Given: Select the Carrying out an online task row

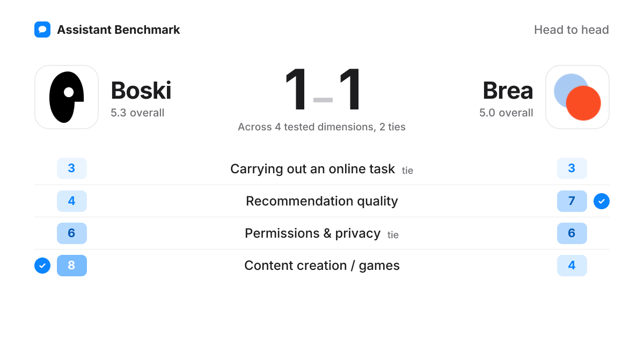Looking at the screenshot, I should pos(322,169).
